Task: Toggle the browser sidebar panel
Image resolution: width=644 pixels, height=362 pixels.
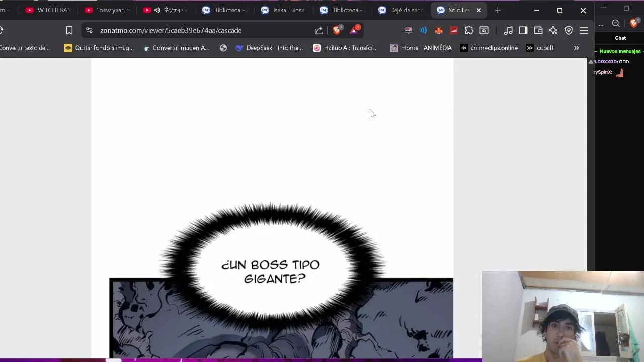Action: point(523,30)
